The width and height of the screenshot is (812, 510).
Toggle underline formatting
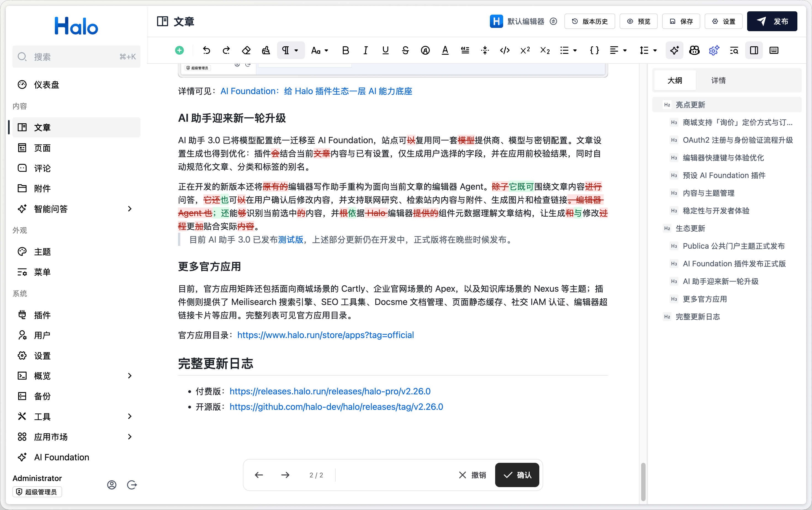[385, 51]
